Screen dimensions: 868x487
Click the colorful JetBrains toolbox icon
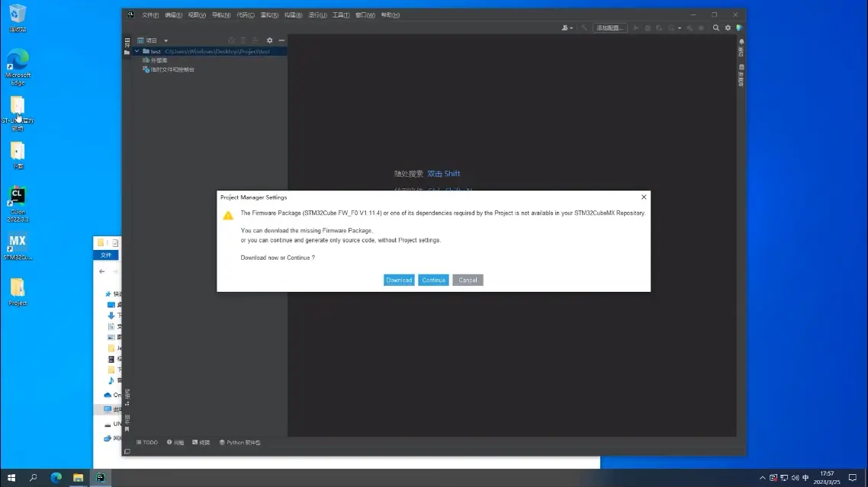click(x=739, y=27)
